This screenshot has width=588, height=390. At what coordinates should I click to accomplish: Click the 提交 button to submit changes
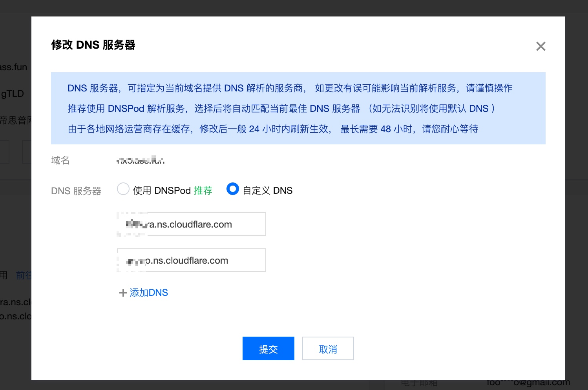coord(268,348)
